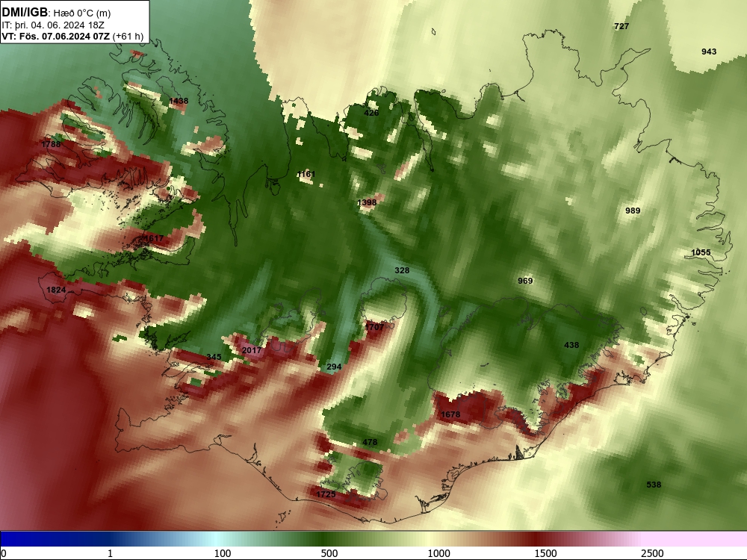Viewport: 747px width, 560px height.
Task: Click the IT: þri. 04. 06. 2024 18Z line
Action: pyautogui.click(x=53, y=25)
